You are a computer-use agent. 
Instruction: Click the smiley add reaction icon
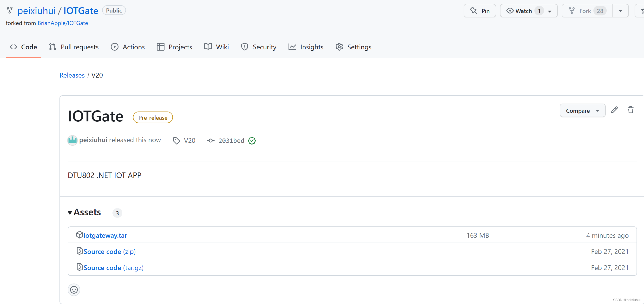tap(74, 290)
